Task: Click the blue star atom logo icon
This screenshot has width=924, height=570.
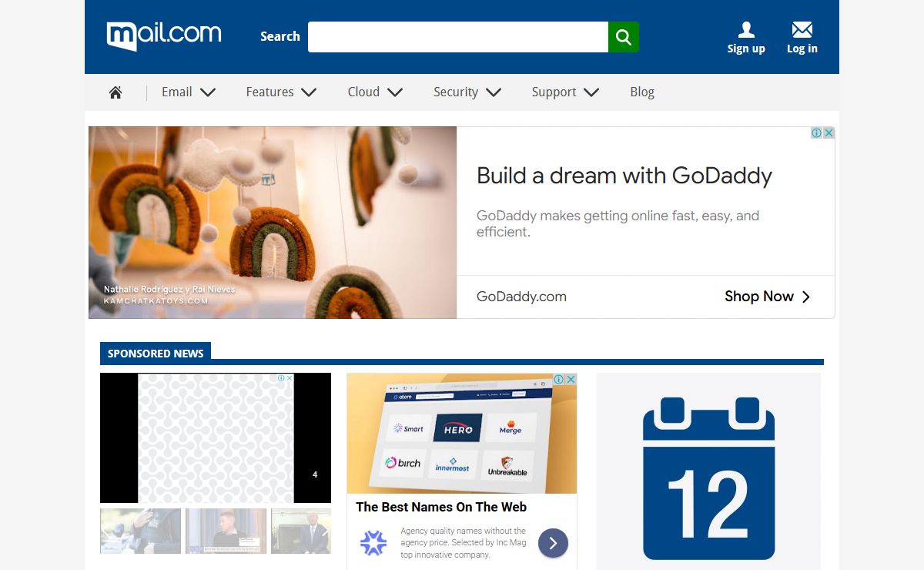Action: [373, 543]
